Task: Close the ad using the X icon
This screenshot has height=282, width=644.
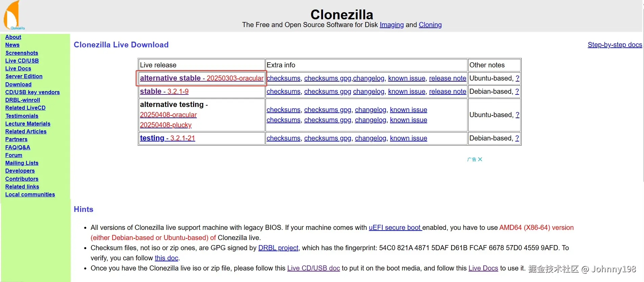Action: (x=480, y=159)
